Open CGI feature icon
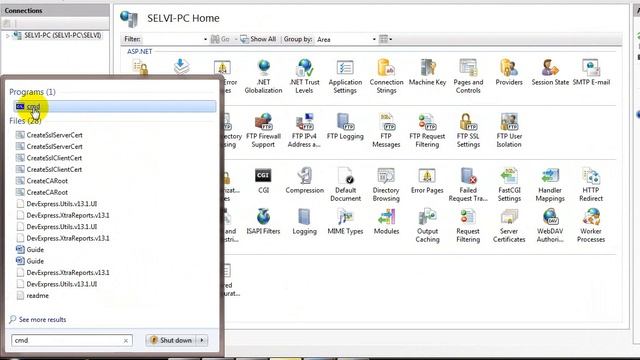This screenshot has width=640, height=360. click(263, 181)
